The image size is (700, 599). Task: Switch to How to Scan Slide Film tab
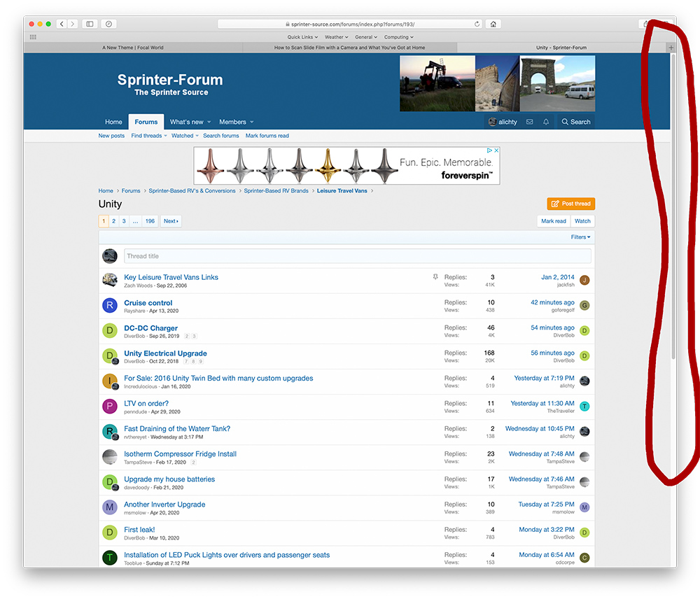349,48
